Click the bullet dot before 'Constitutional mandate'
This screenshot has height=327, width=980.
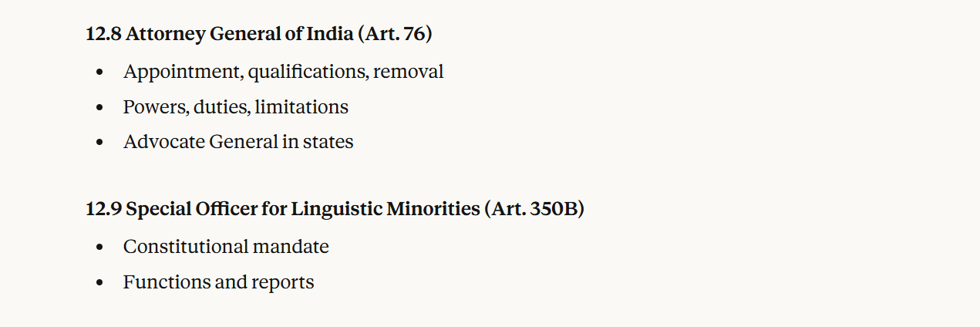[x=99, y=248]
